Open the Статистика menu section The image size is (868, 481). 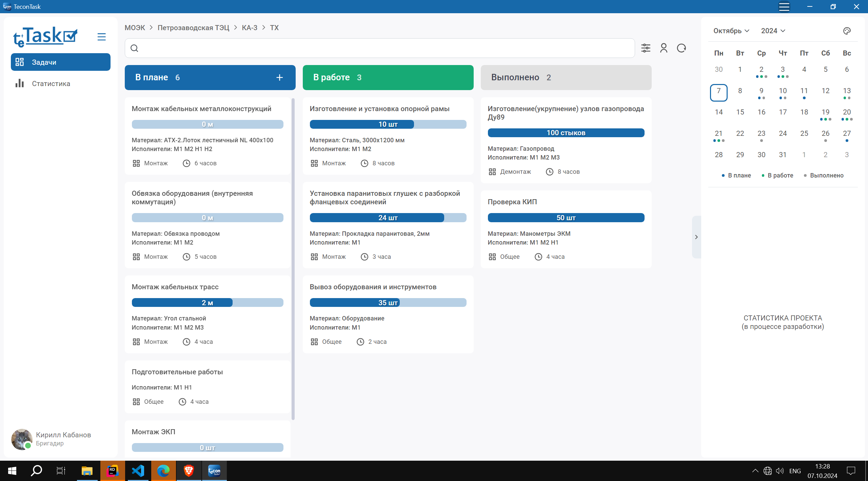click(51, 84)
